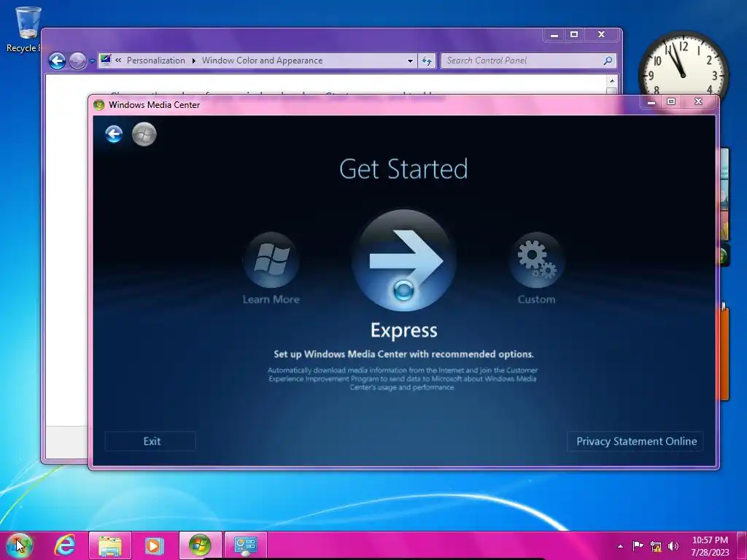Launch Windows Media Player from taskbar
The height and width of the screenshot is (560, 747).
tap(154, 545)
